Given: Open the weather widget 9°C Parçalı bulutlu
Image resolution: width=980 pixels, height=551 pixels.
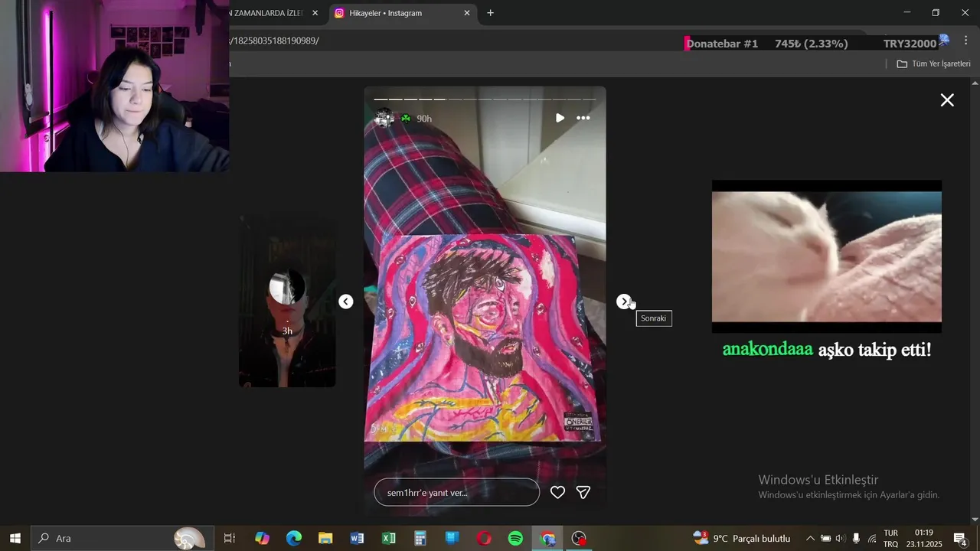Looking at the screenshot, I should coord(741,538).
